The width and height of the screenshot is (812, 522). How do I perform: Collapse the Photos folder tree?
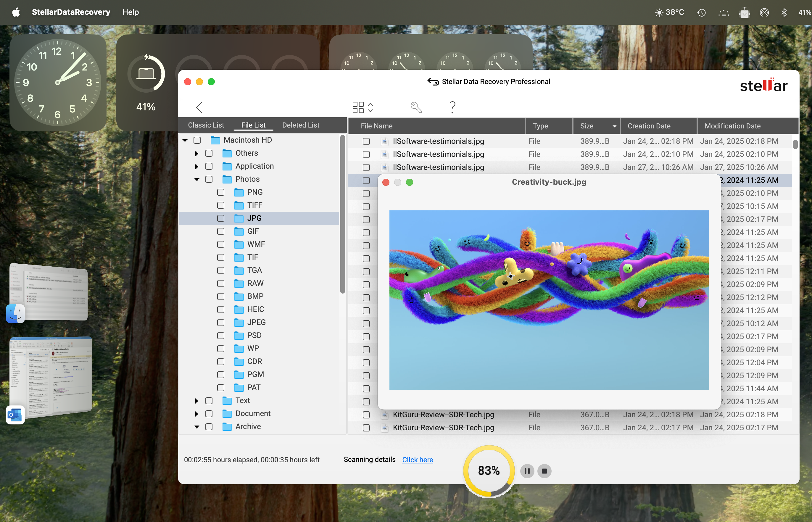(x=196, y=179)
